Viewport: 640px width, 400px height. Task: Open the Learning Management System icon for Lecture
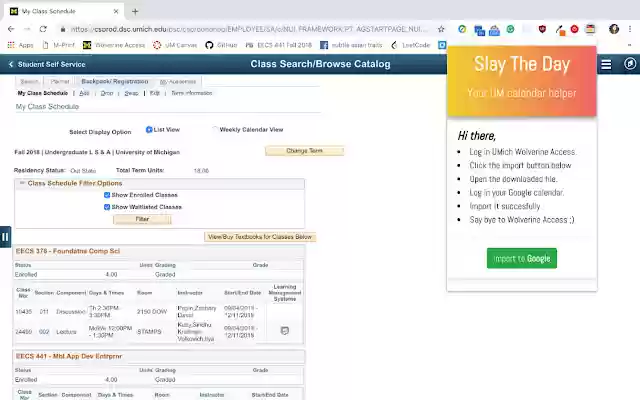coord(284,331)
